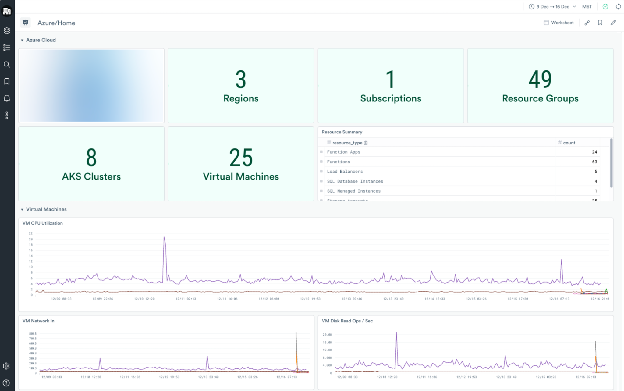This screenshot has width=624, height=391.
Task: Open the time range dropdown in the top bar
Action: click(x=552, y=6)
